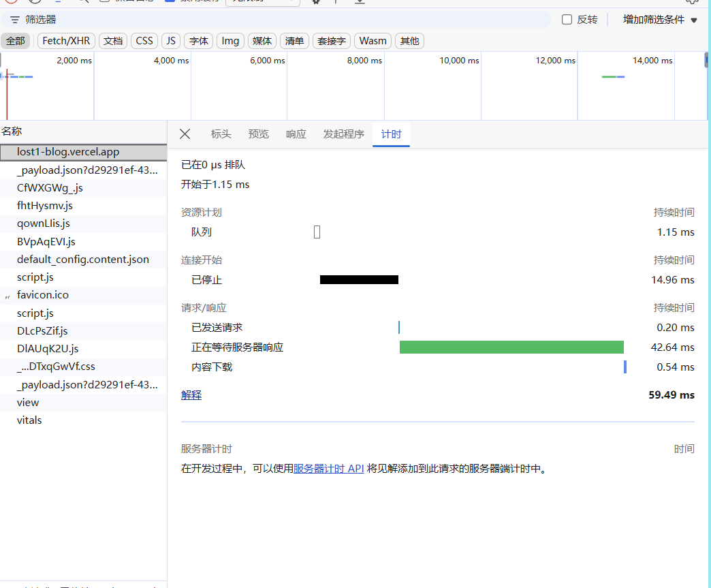This screenshot has width=711, height=588.
Task: Show only JS requests
Action: click(171, 41)
